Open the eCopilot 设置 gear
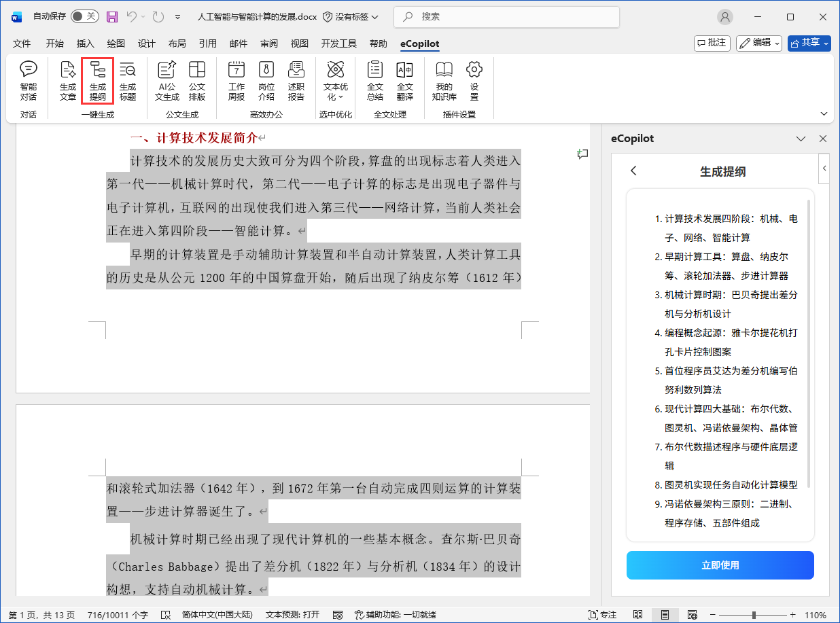840x623 pixels. pyautogui.click(x=474, y=80)
